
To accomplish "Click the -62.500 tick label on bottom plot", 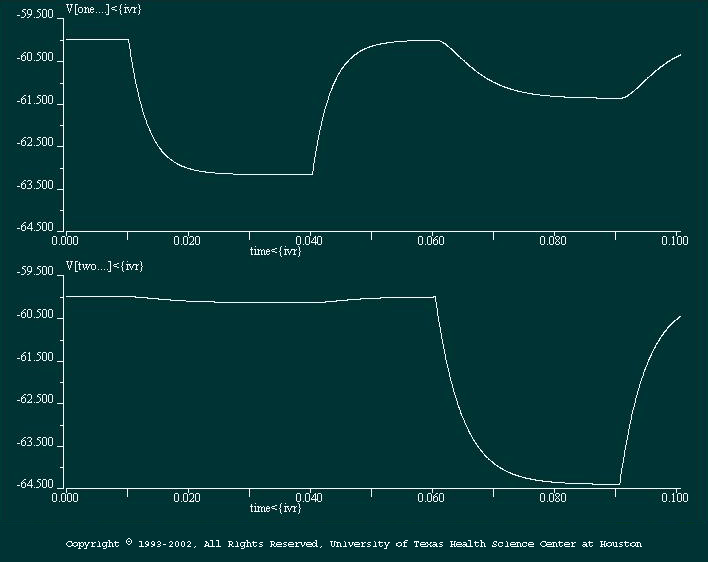I will coord(35,401).
